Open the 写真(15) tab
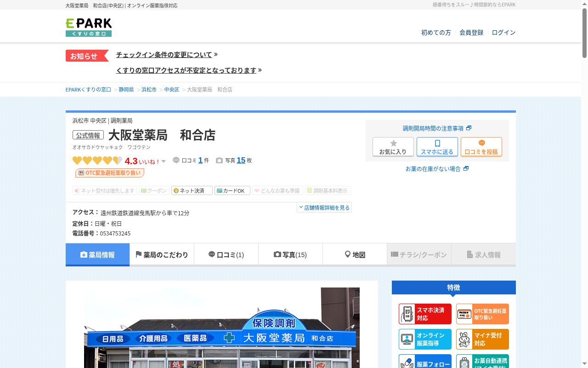This screenshot has width=588, height=368. [291, 254]
